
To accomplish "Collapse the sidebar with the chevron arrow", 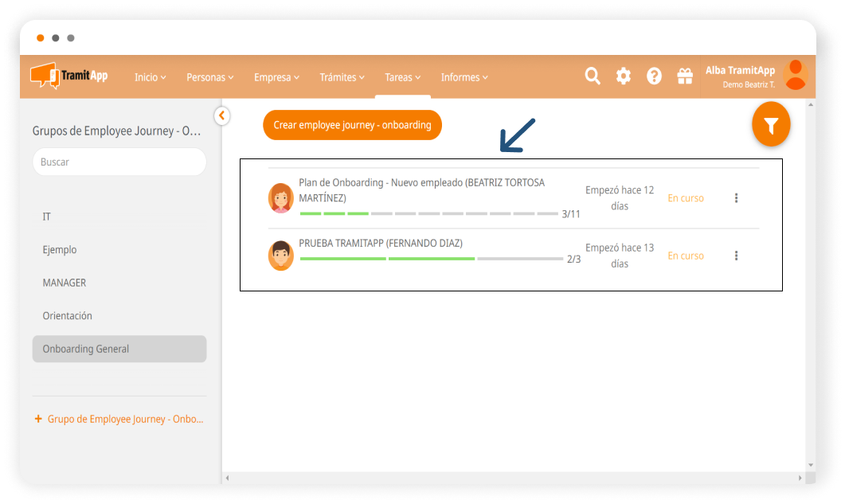I will click(222, 115).
